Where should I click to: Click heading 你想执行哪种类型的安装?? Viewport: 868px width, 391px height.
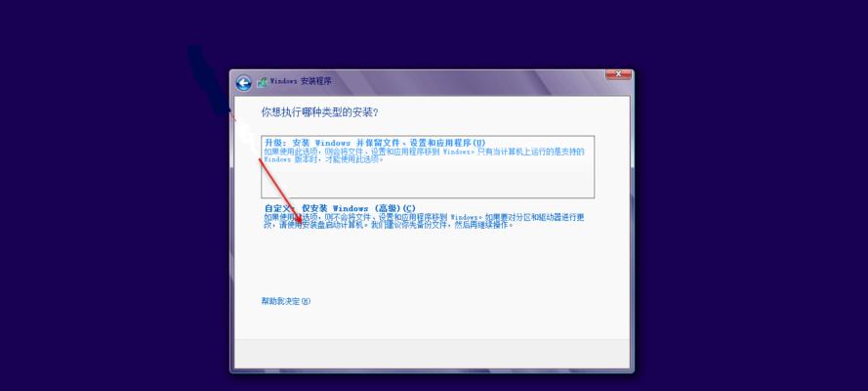click(319, 112)
